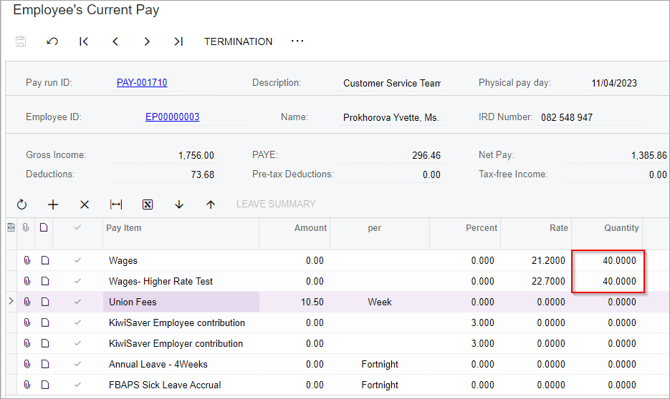Go to first record icon
This screenshot has width=670, height=399.
(x=84, y=41)
